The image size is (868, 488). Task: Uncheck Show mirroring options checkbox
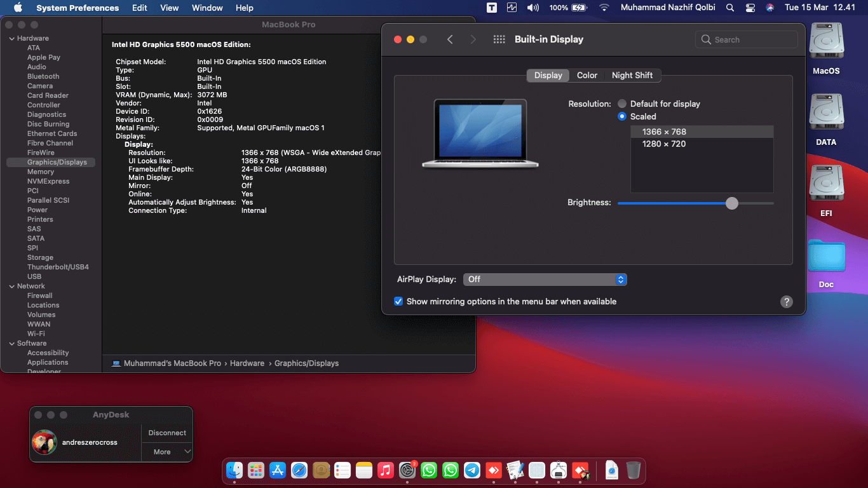coord(398,301)
